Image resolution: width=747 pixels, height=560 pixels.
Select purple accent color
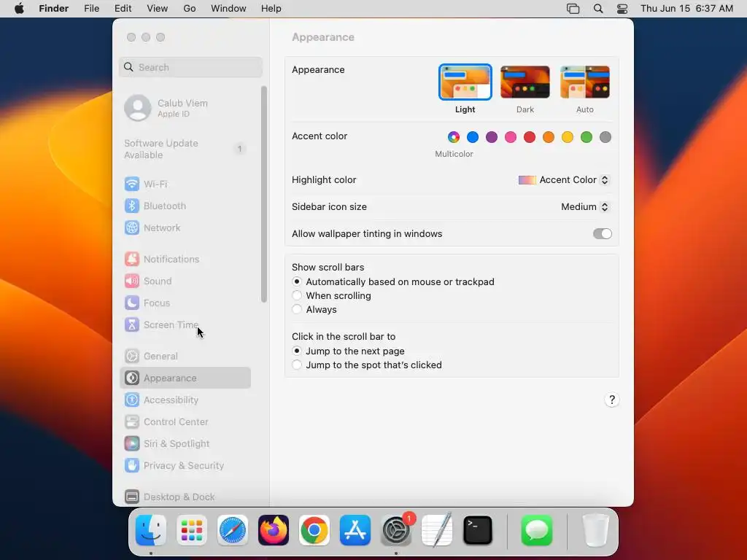point(492,137)
